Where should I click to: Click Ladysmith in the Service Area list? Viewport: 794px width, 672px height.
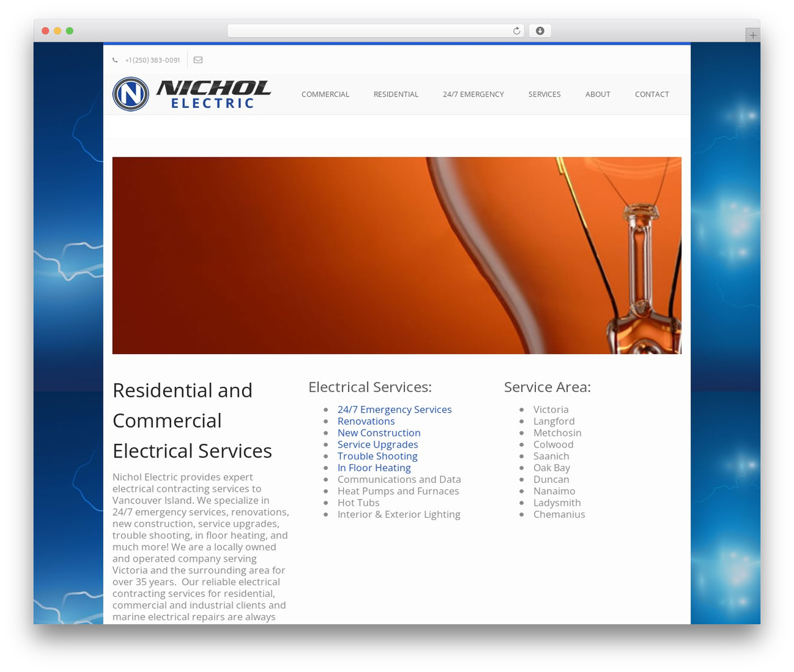point(557,503)
